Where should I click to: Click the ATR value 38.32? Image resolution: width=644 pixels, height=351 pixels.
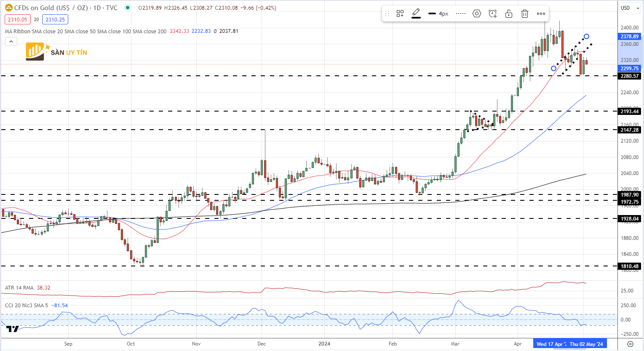pyautogui.click(x=43, y=288)
